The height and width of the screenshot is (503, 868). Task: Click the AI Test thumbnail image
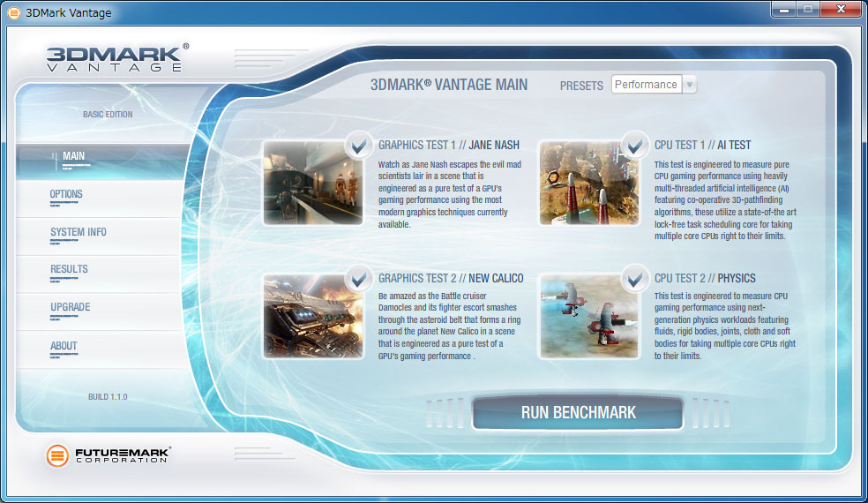click(589, 183)
